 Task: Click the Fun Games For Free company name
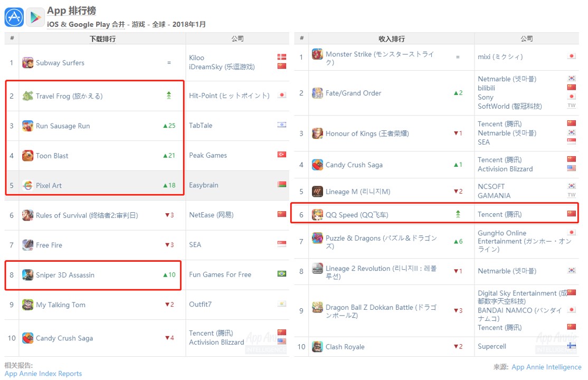tap(220, 274)
